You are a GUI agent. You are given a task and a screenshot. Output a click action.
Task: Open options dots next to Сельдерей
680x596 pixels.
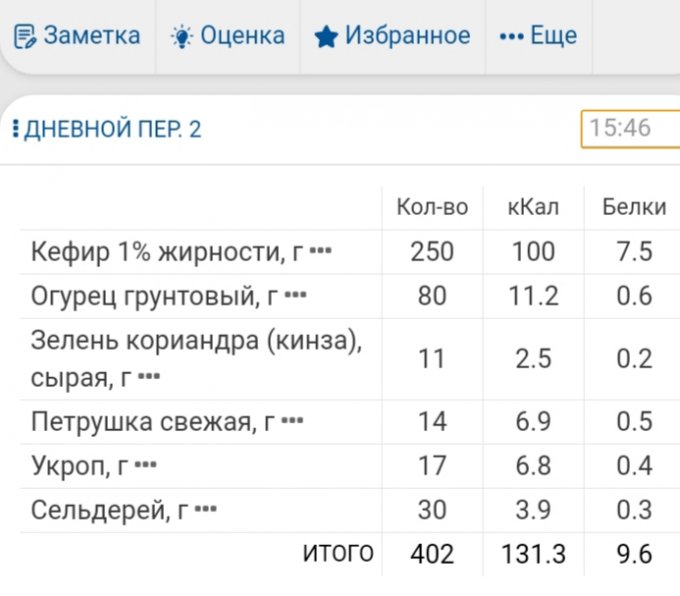(206, 510)
